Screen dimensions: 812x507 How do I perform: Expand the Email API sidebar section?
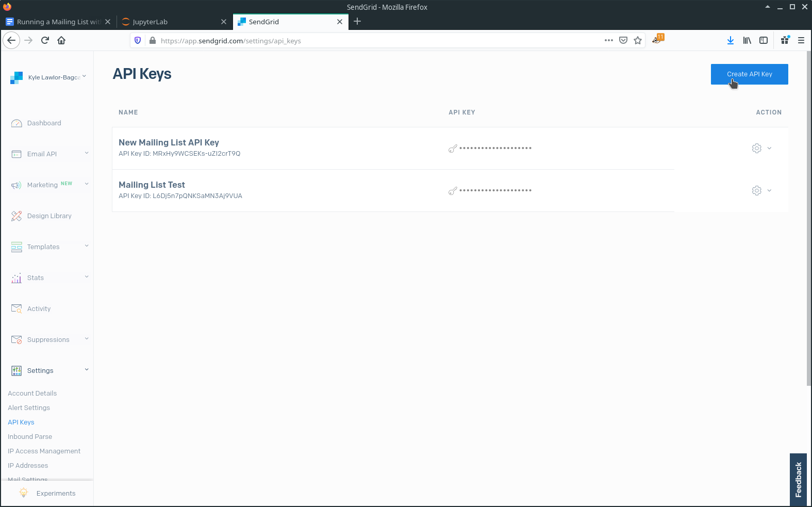pyautogui.click(x=49, y=154)
